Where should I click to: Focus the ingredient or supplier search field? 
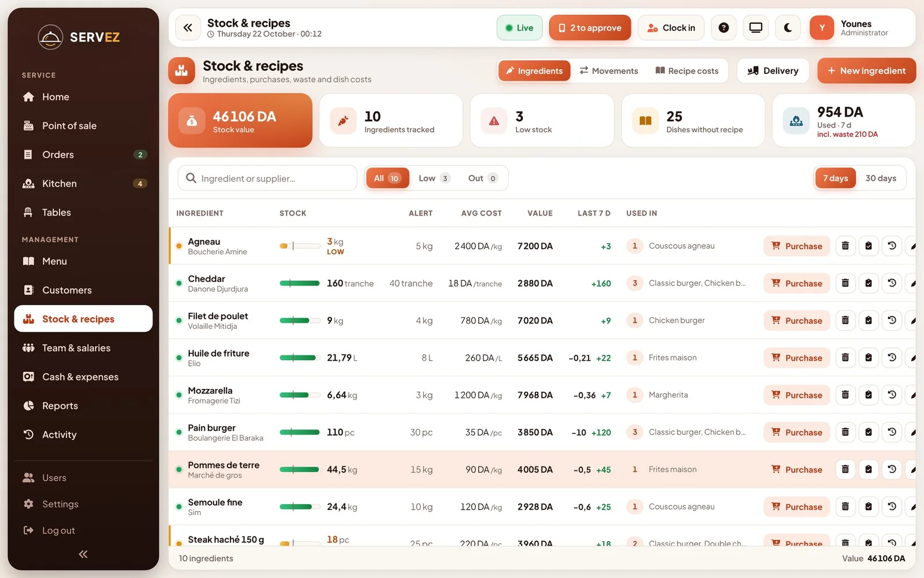267,178
